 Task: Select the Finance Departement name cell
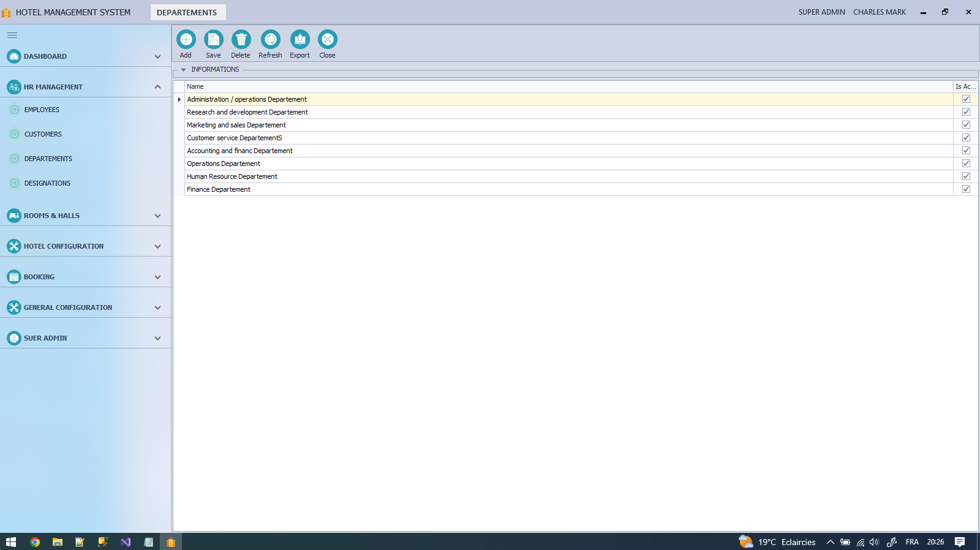tap(568, 189)
